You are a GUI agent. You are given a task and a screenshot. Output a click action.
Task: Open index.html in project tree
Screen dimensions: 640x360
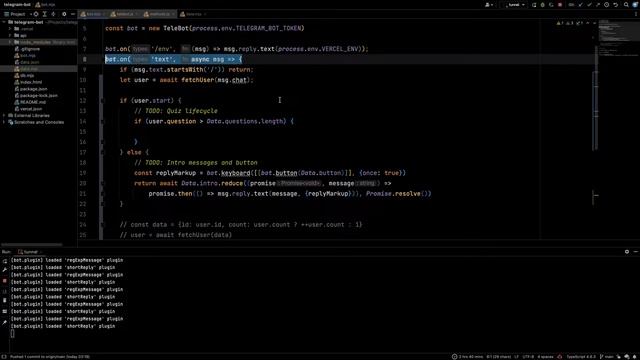[x=28, y=82]
